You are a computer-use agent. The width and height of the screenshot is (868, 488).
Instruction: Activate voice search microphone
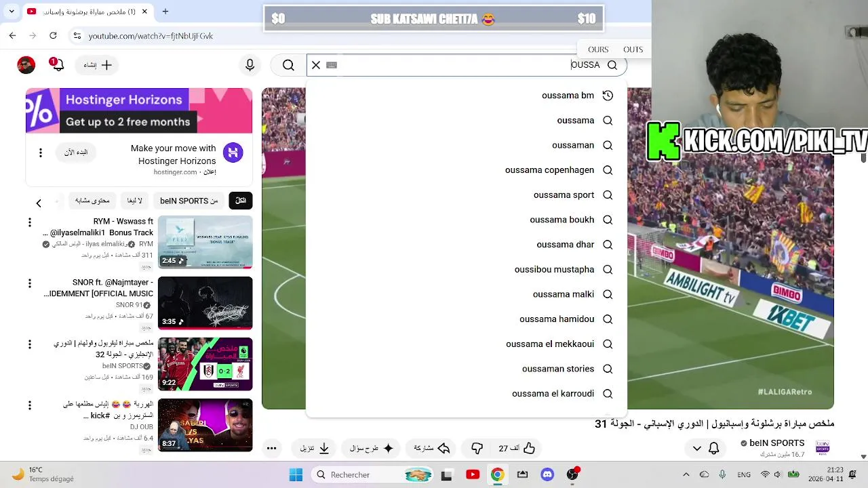[250, 65]
